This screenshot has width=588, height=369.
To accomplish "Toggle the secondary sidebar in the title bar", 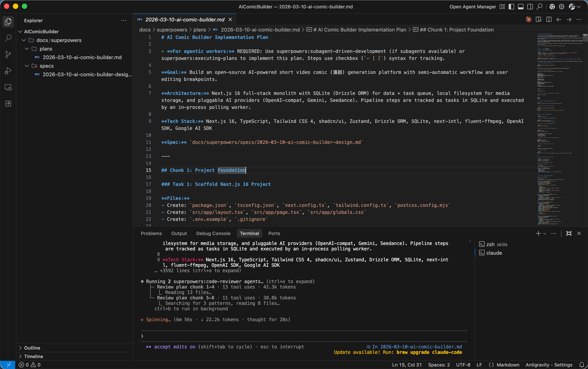I will pyautogui.click(x=530, y=7).
